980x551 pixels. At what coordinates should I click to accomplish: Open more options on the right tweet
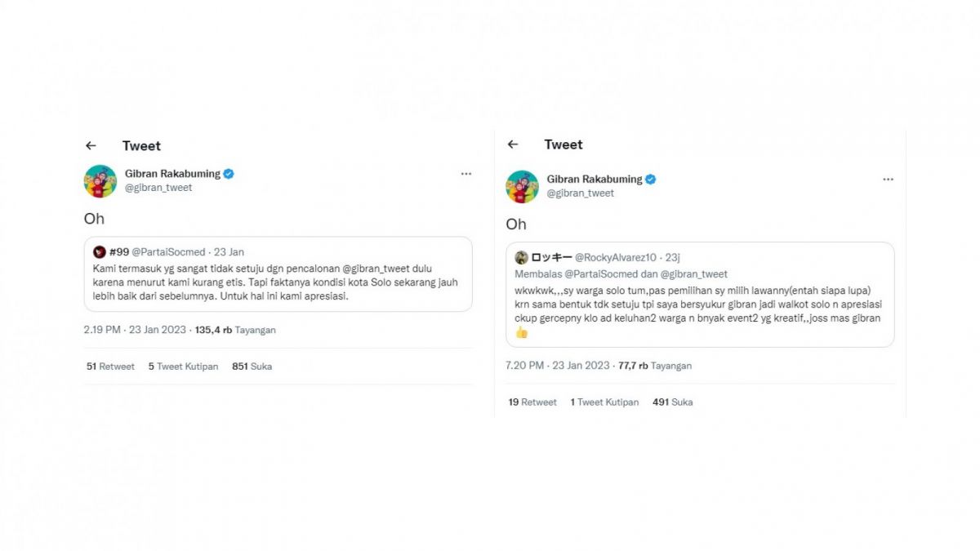point(889,180)
